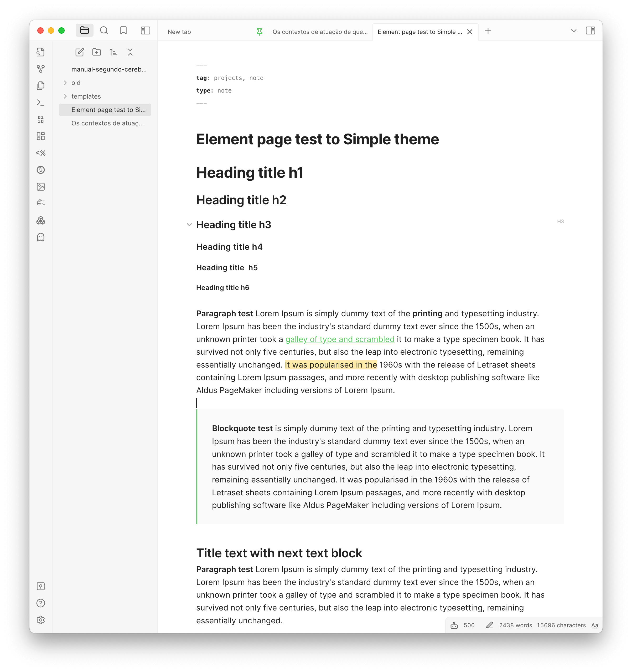Switch to Os contextos de atuação tab
632x672 pixels.
click(320, 32)
